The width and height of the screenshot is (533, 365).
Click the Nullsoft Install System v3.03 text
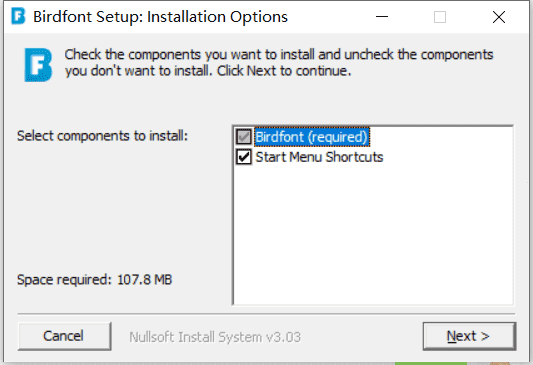[x=215, y=337]
